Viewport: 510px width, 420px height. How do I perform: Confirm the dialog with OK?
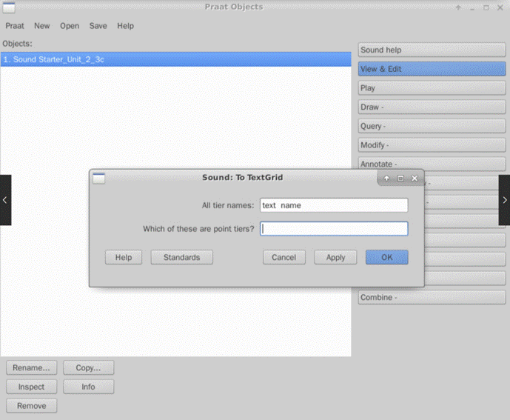click(x=386, y=257)
